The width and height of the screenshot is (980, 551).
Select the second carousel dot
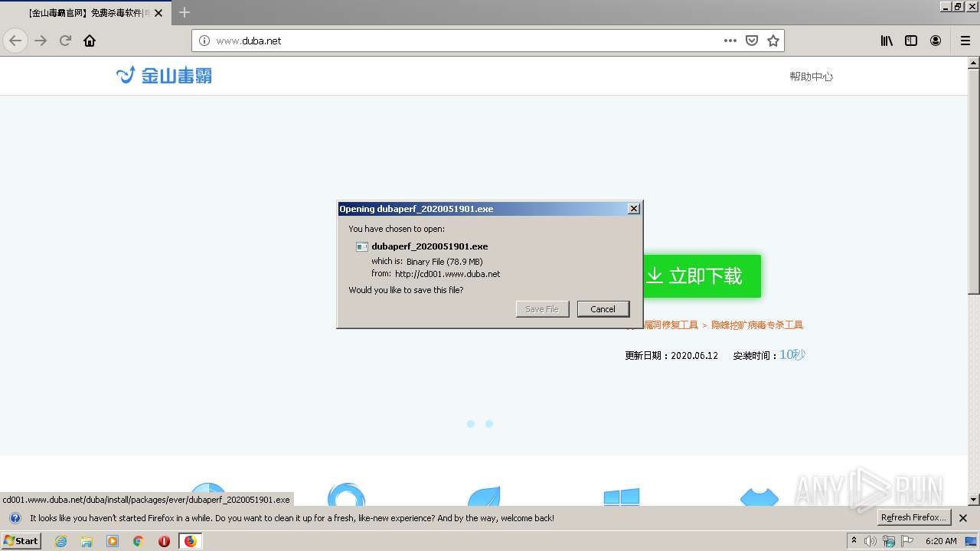(489, 424)
